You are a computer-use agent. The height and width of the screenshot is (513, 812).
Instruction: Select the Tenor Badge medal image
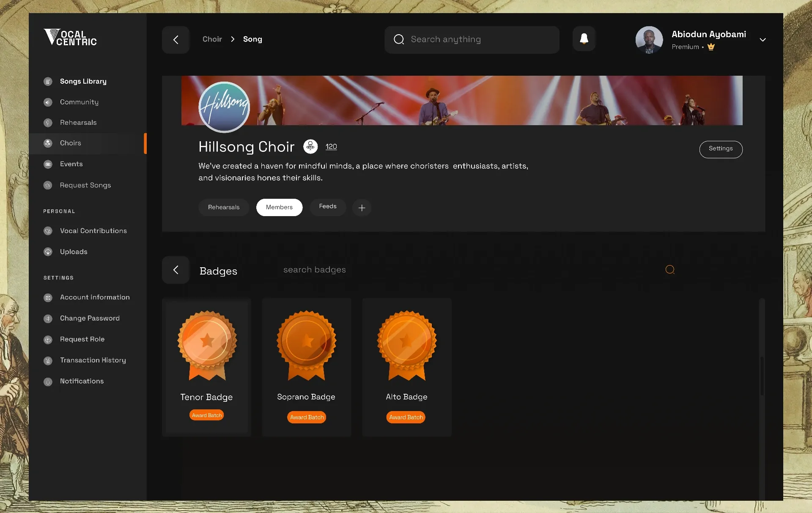[207, 346]
